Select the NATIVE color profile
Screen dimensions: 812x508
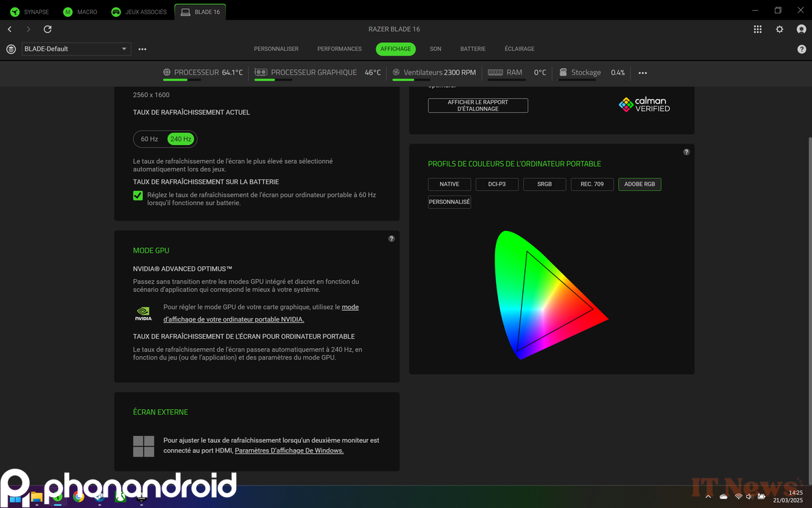point(449,184)
